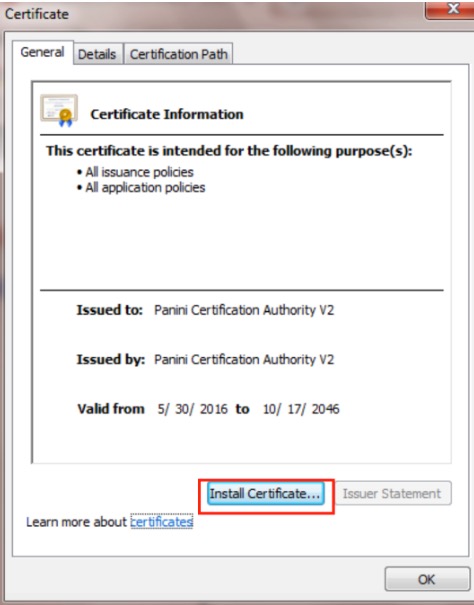Viewport: 474px width, 605px height.
Task: Click the 5/30/2016 start date
Action: (193, 409)
